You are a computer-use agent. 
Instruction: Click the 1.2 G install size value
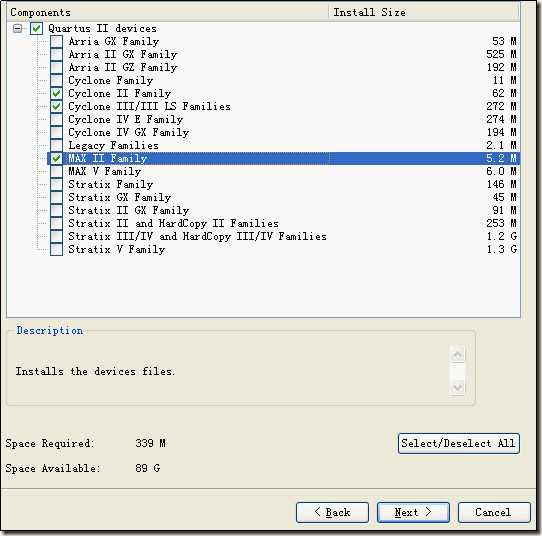click(502, 237)
